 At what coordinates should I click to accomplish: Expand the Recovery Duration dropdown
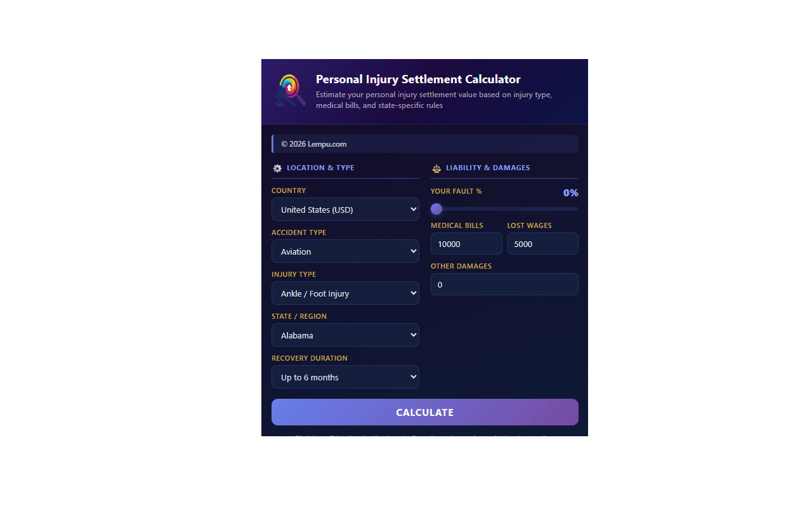click(345, 377)
